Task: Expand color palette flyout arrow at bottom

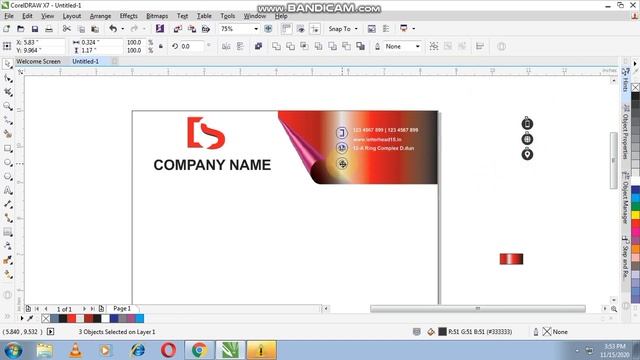Action: [22, 318]
